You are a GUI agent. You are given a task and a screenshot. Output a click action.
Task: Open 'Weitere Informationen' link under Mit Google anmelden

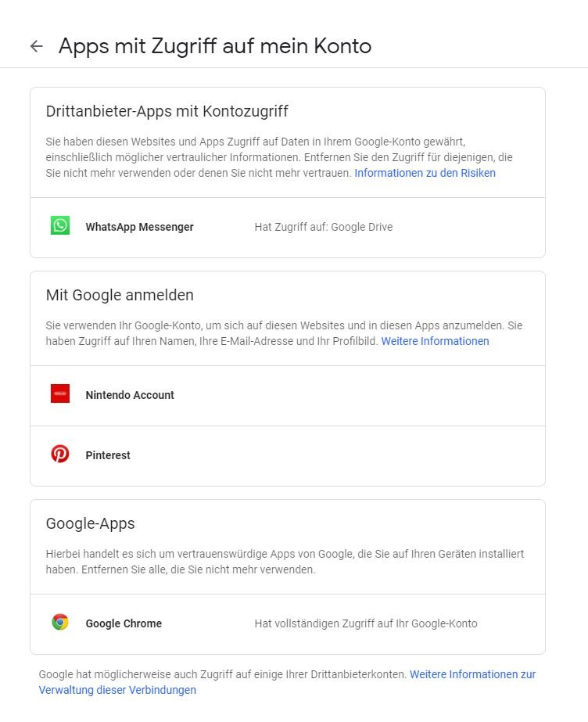pos(435,341)
